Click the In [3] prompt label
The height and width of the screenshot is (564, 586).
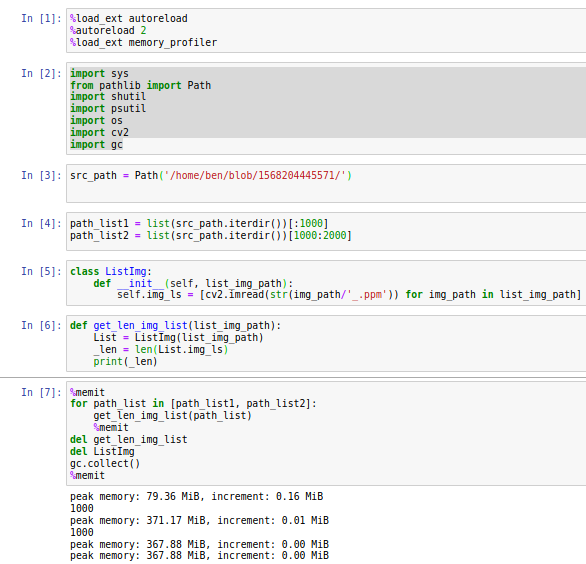tap(41, 175)
